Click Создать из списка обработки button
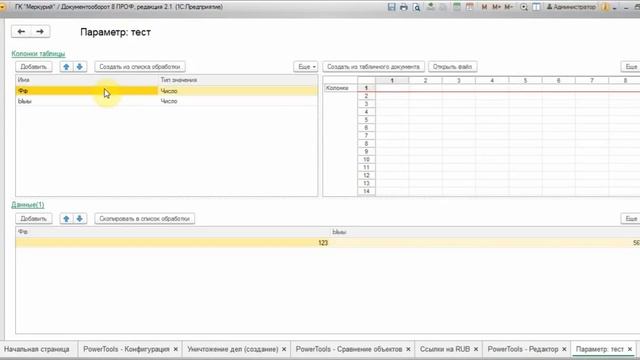The image size is (640, 360). click(x=140, y=67)
